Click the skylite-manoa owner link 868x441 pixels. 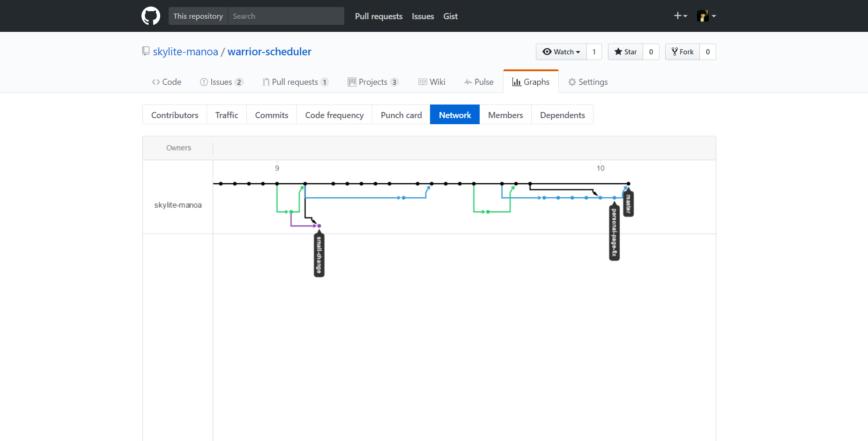click(x=185, y=52)
